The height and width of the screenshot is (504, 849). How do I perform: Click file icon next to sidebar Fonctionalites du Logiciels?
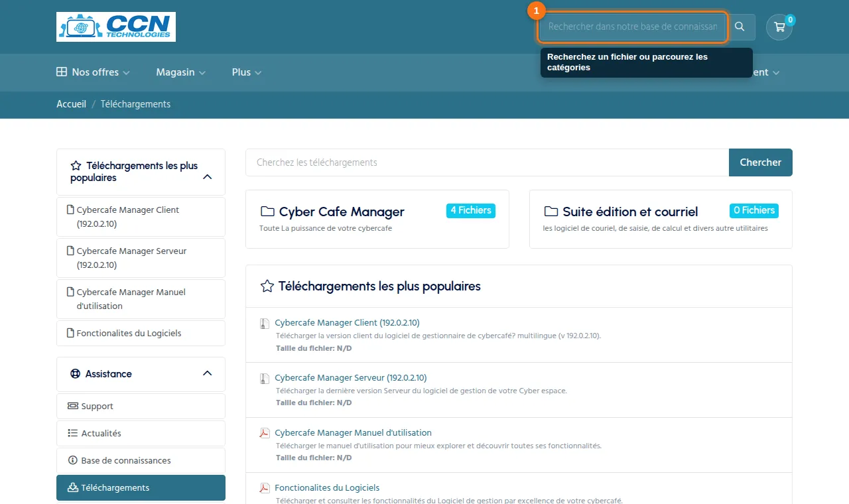pos(71,333)
